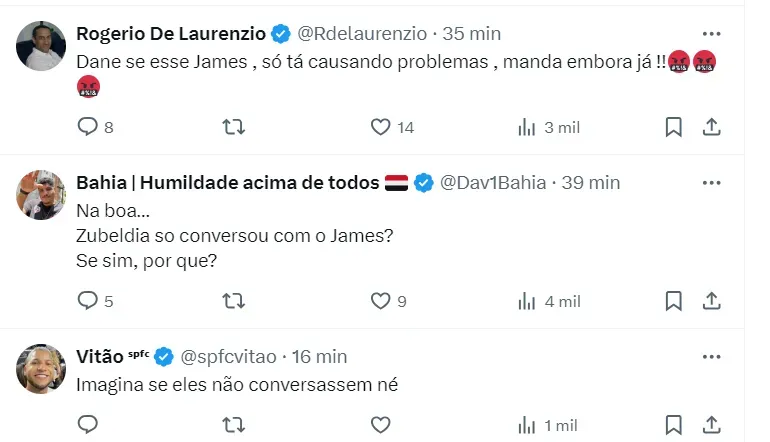This screenshot has height=442, width=770.
Task: Open Rogerio De Laurenzio's profile name link
Action: (171, 33)
